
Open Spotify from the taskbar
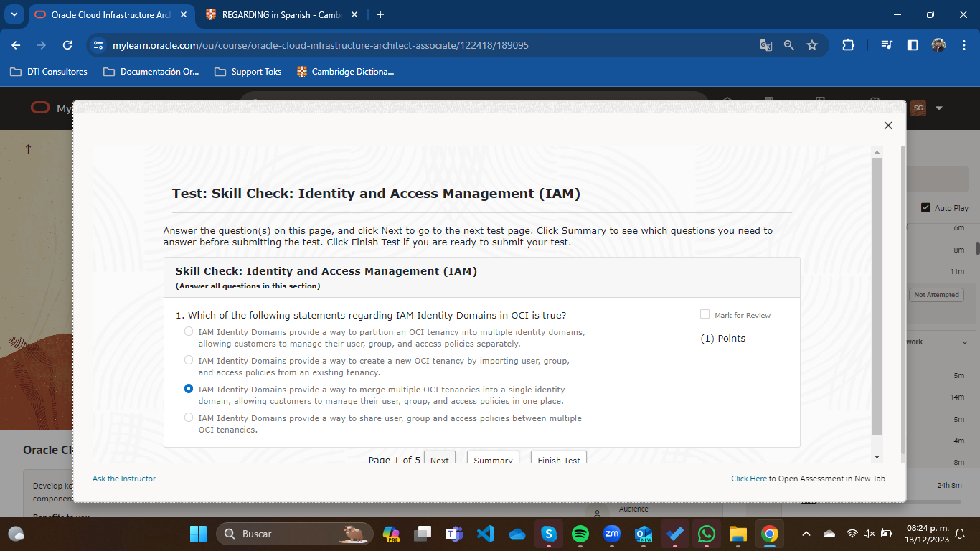(x=580, y=534)
